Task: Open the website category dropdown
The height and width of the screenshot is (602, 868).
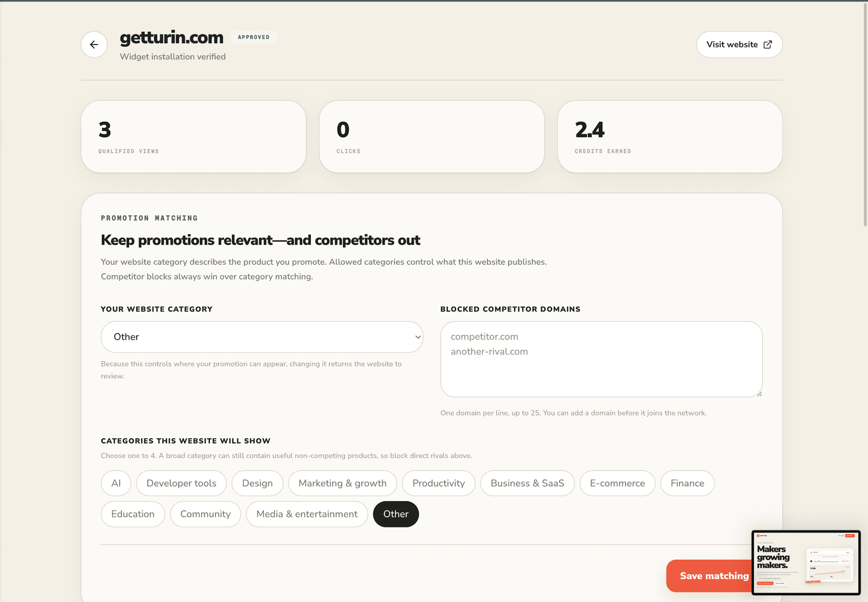Action: (262, 337)
